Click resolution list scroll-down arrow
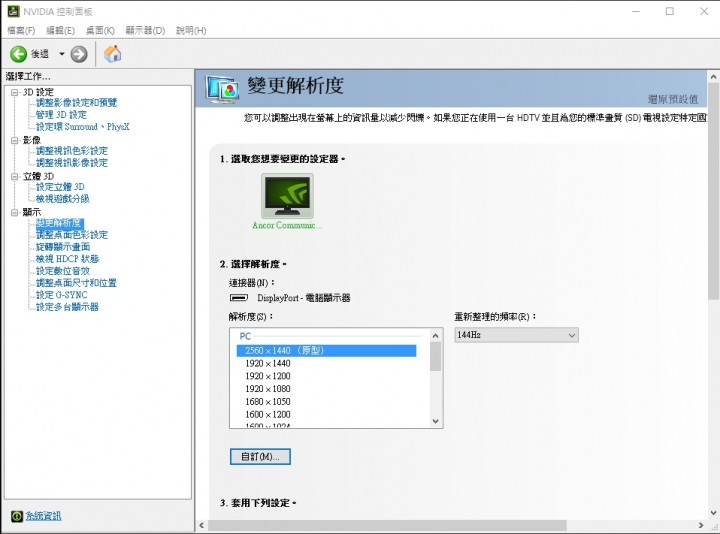 435,421
